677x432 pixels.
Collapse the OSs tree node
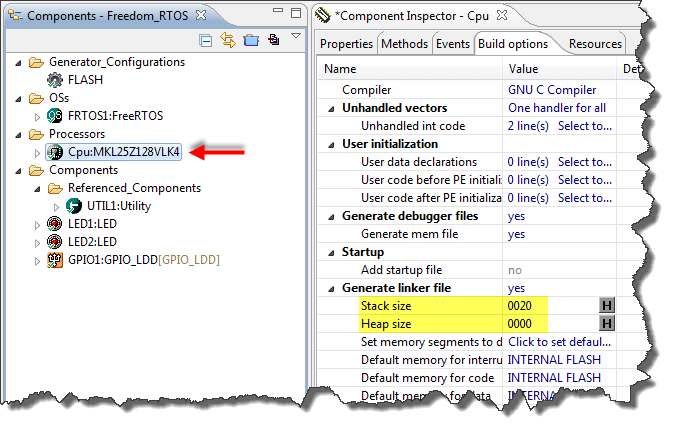point(18,99)
